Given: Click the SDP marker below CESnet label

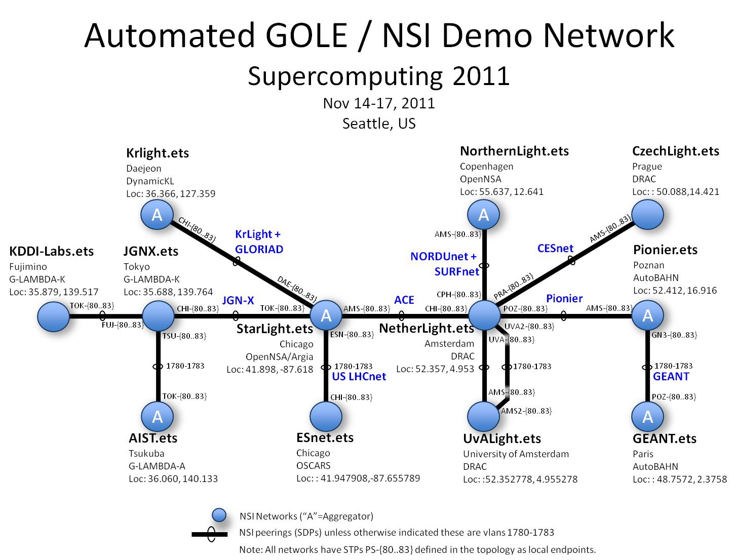Looking at the screenshot, I should (x=571, y=260).
